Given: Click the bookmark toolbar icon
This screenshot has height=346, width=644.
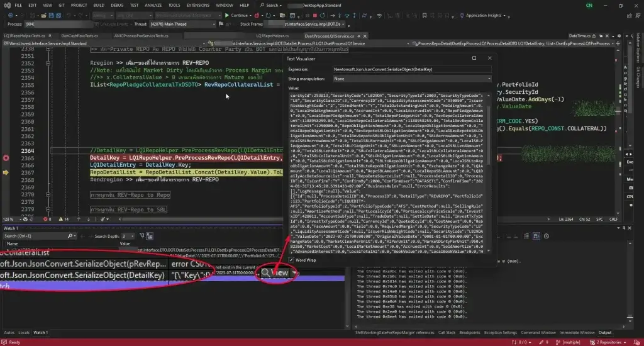Looking at the screenshot, I should pyautogui.click(x=425, y=16).
